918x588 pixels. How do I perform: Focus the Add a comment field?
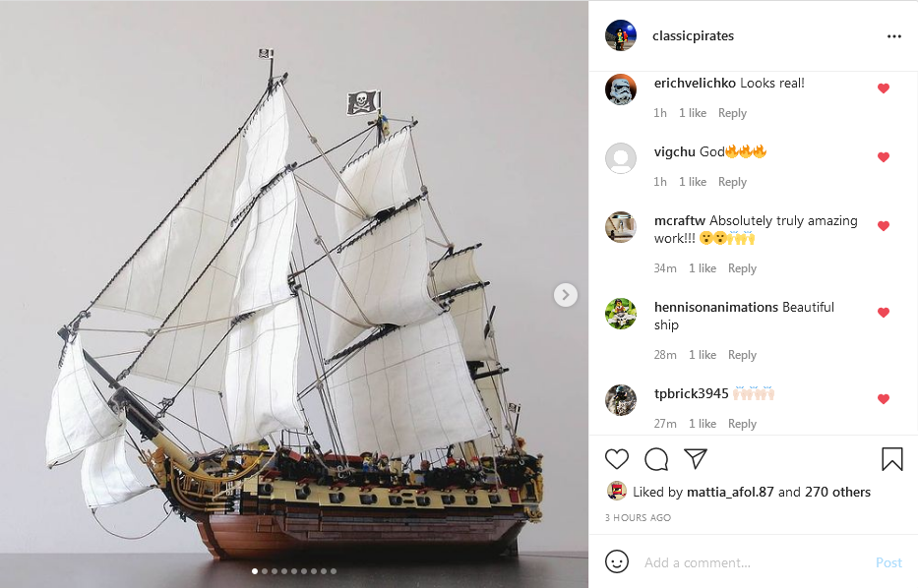point(754,562)
